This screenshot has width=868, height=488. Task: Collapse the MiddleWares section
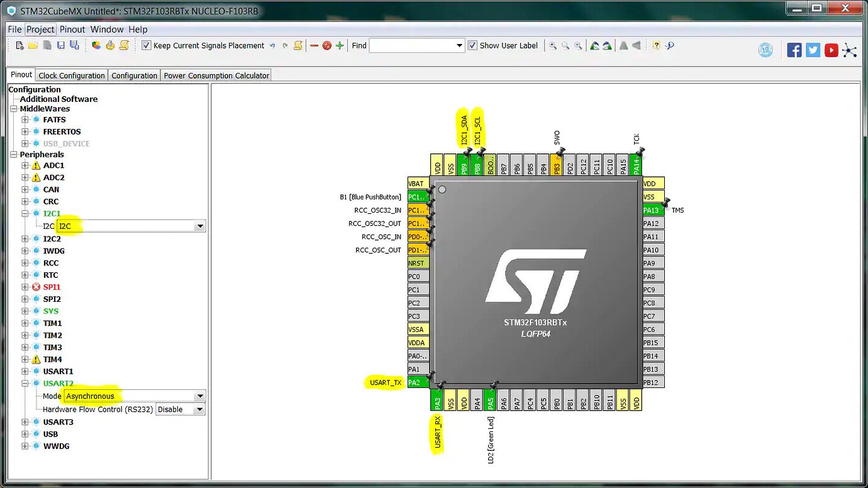(13, 108)
